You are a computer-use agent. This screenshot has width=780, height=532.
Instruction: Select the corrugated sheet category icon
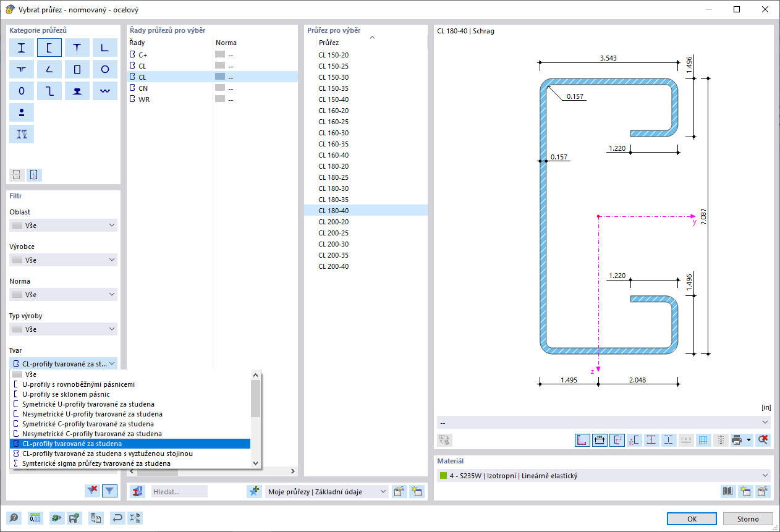coord(105,91)
